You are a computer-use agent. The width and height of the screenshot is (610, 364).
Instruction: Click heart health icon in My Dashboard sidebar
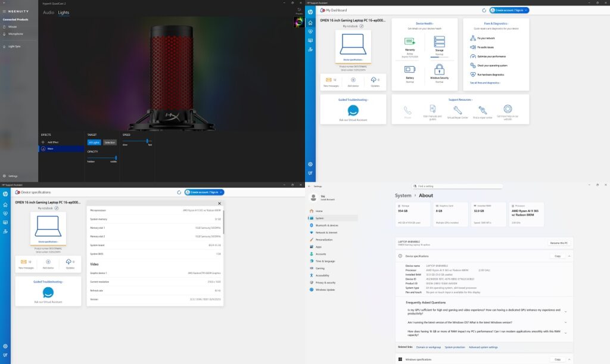[310, 32]
